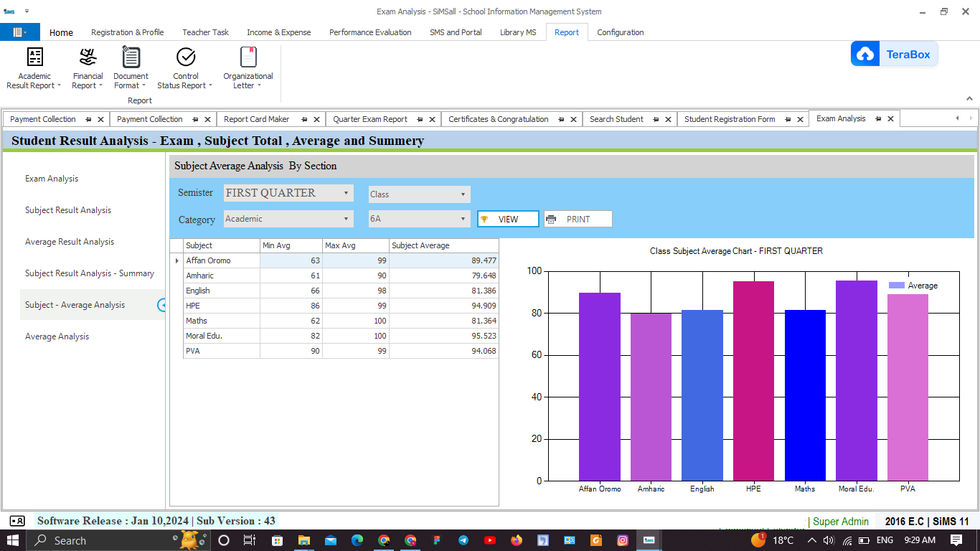Close the Report Card Maker tab

(316, 120)
